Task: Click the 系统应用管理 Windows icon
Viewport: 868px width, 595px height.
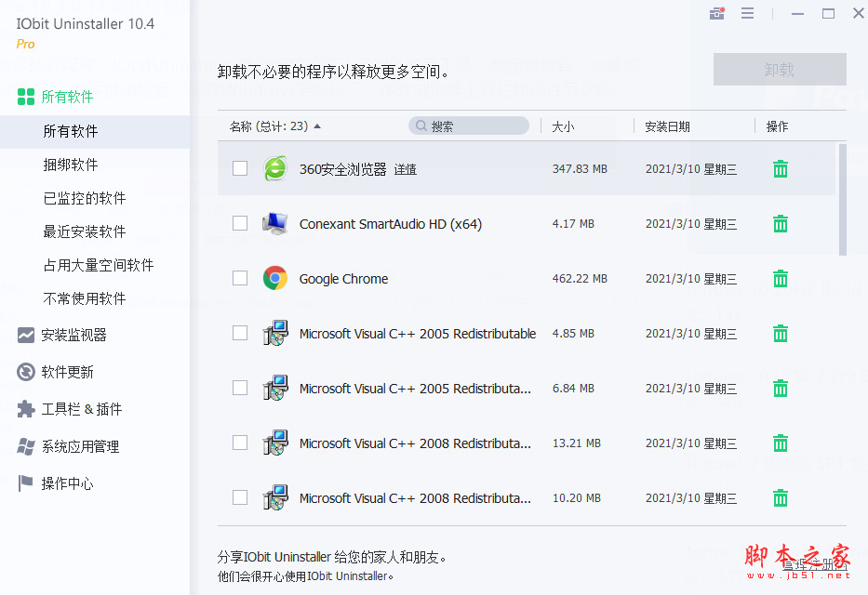Action: tap(26, 446)
